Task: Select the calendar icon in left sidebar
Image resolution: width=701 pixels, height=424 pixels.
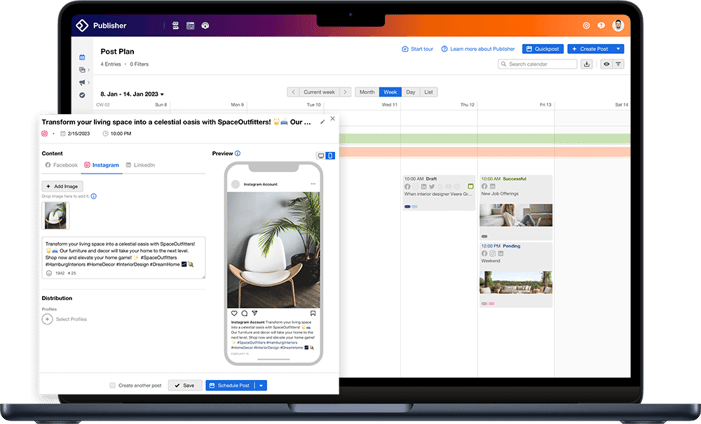Action: (82, 57)
